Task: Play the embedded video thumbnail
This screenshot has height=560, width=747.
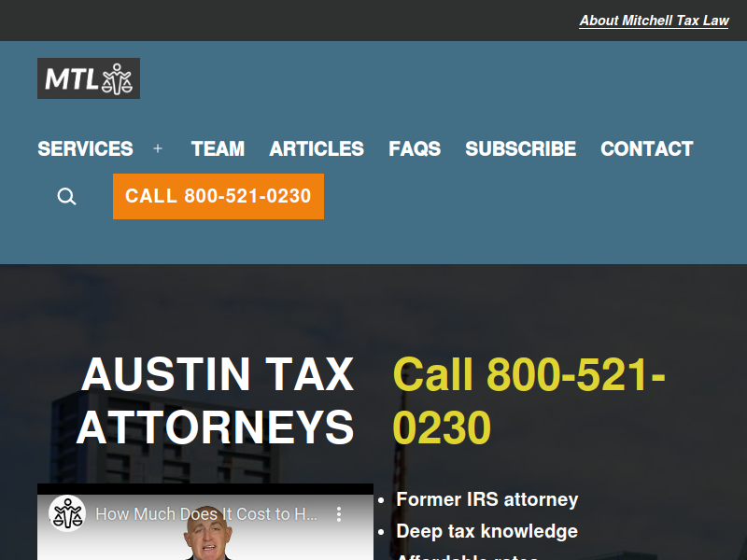Action: click(205, 527)
